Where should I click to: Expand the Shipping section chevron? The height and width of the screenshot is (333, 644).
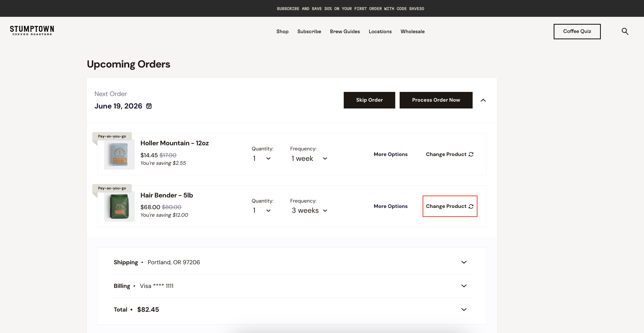tap(464, 262)
